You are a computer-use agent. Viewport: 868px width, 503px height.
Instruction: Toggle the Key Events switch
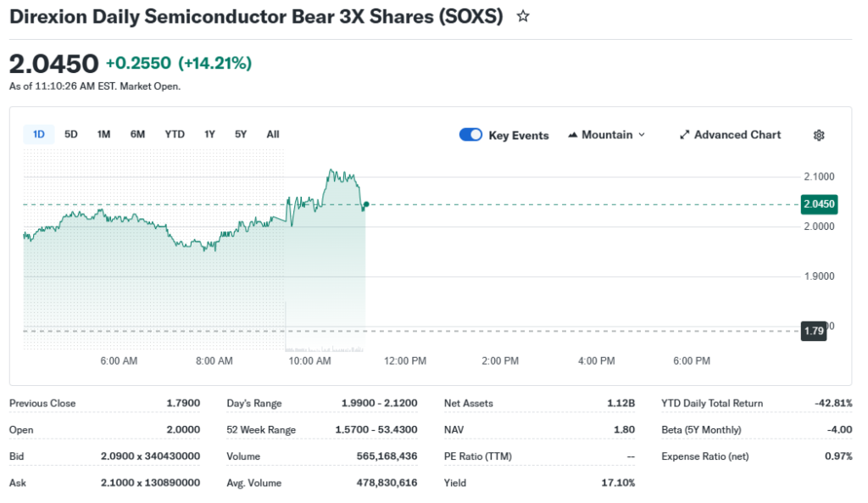[470, 135]
